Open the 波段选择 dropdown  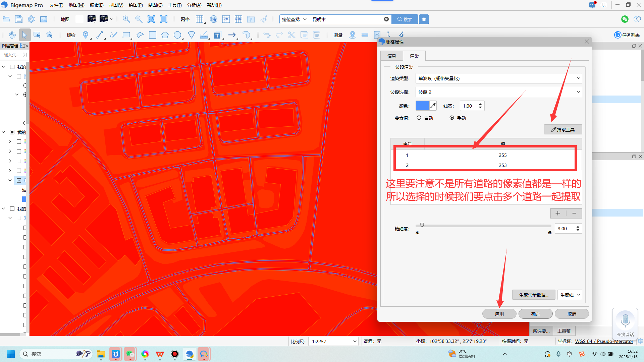coord(498,92)
